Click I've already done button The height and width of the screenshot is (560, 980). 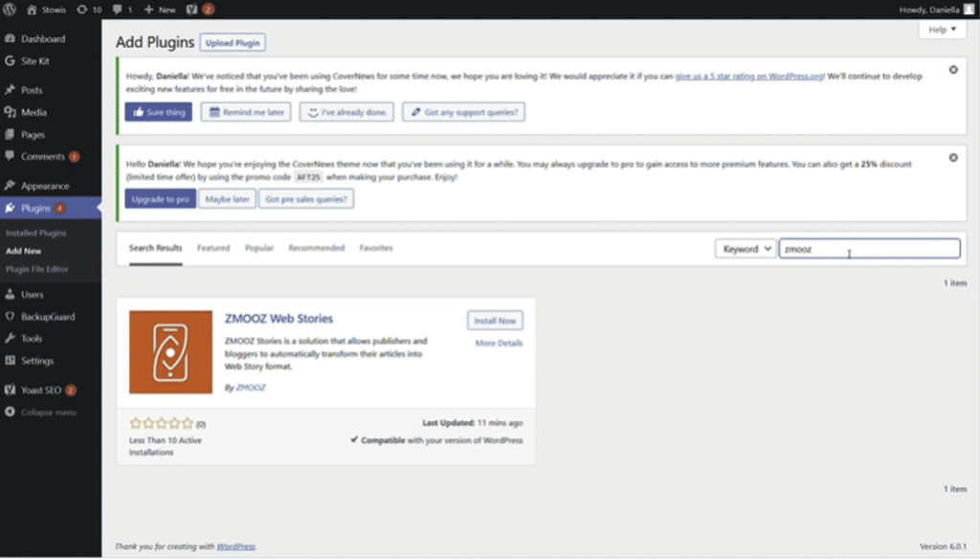tap(346, 112)
